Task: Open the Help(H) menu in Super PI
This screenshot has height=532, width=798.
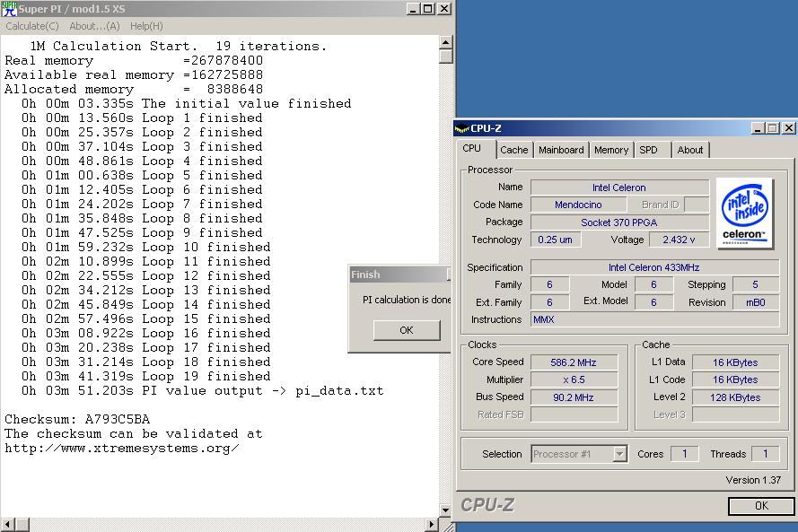Action: point(146,26)
